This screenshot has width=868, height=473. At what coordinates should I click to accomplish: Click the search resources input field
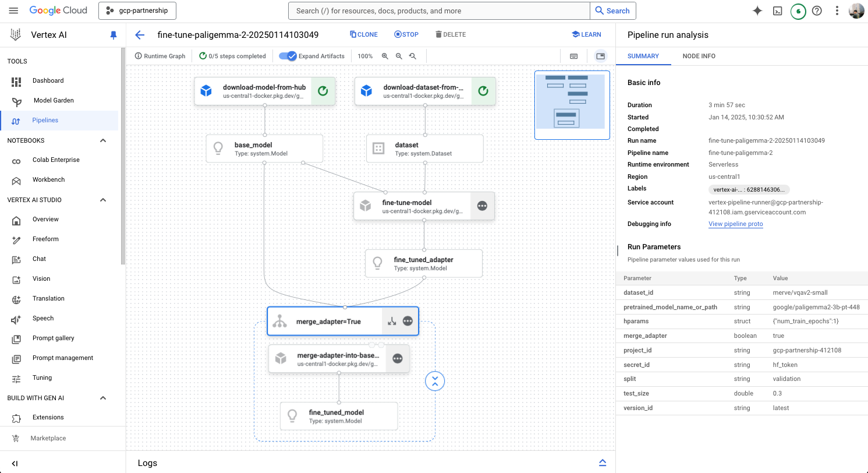tap(440, 10)
